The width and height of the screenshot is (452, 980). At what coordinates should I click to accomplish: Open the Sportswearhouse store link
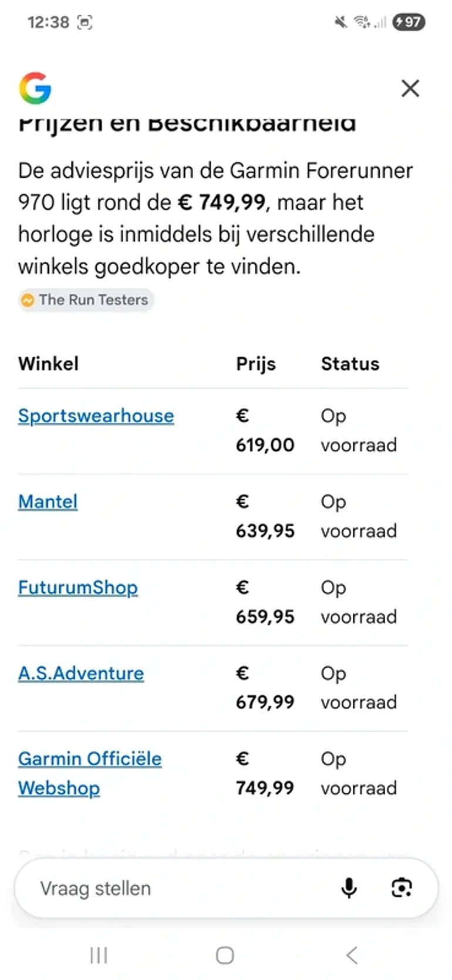pos(96,416)
